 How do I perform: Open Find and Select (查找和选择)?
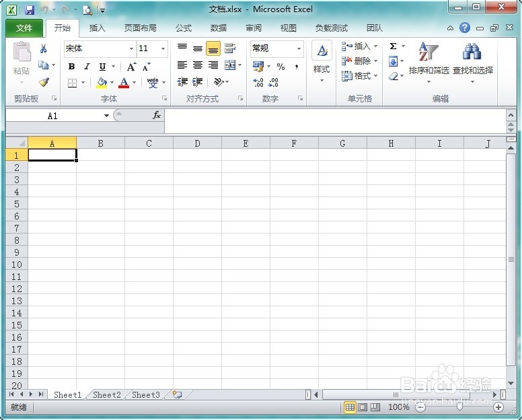coord(473,63)
